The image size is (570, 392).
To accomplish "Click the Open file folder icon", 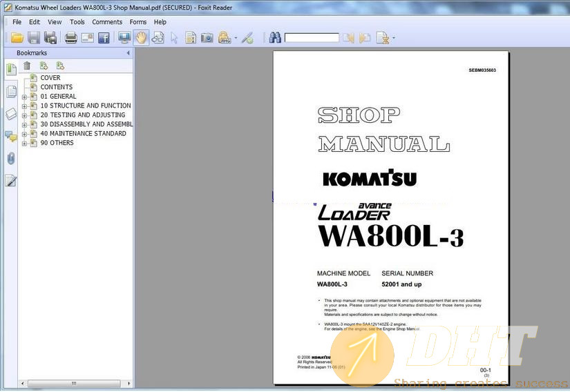I will pos(17,38).
